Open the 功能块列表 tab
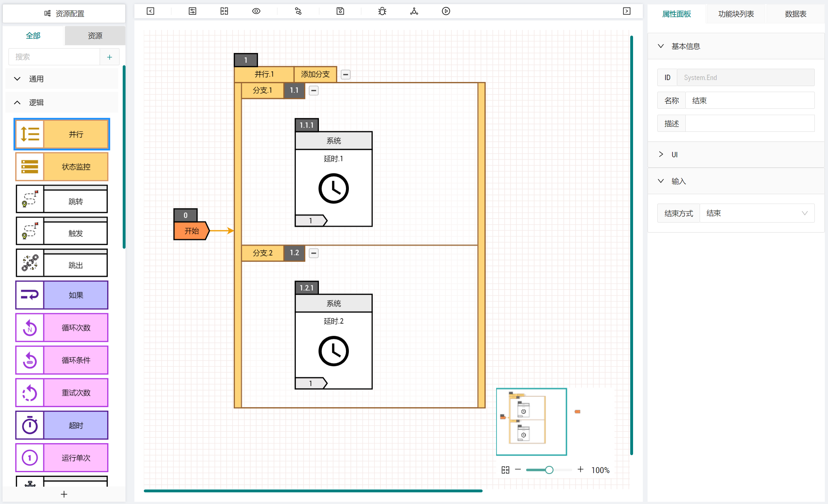Screen dimensions: 828x504 (x=736, y=14)
